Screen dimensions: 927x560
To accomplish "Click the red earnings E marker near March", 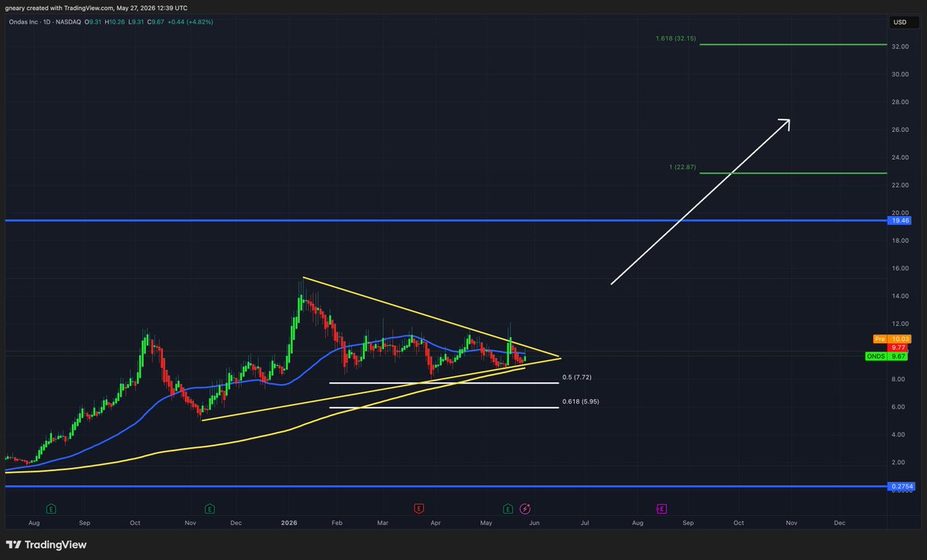I will [x=418, y=508].
